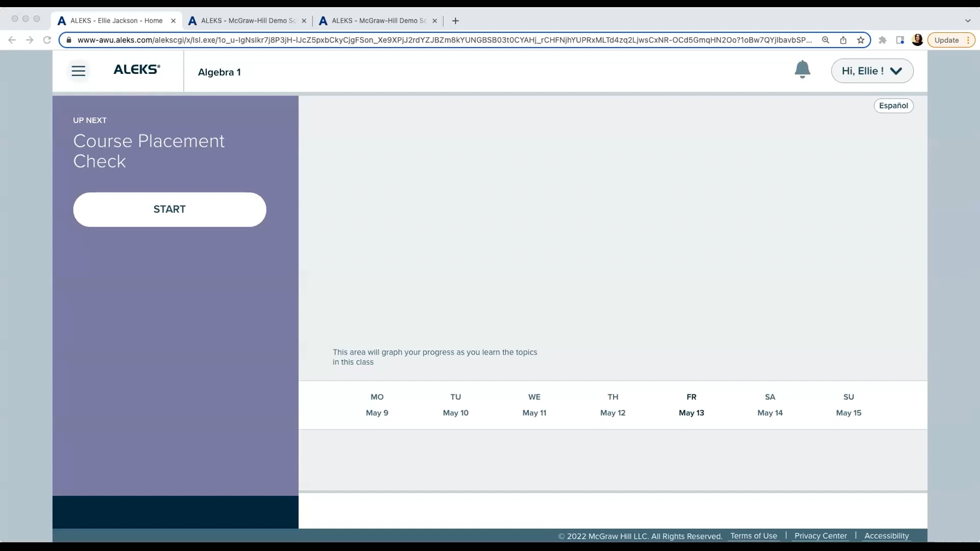The height and width of the screenshot is (551, 980).
Task: Start the Course Placement Check
Action: click(169, 209)
